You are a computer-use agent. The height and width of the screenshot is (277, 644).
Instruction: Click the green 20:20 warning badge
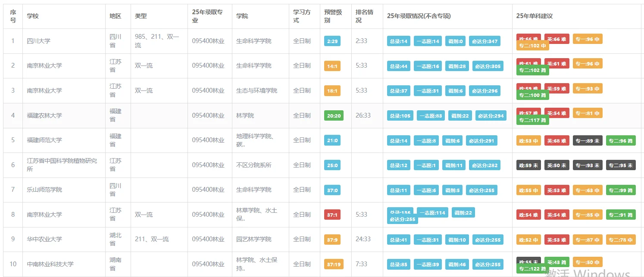pyautogui.click(x=334, y=116)
